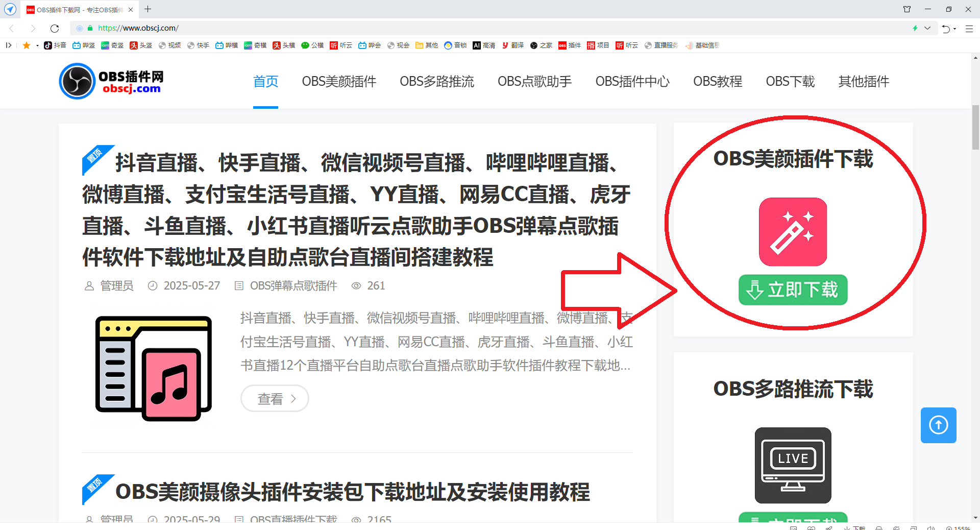Click the 查看 button under first article
980x530 pixels.
point(275,398)
